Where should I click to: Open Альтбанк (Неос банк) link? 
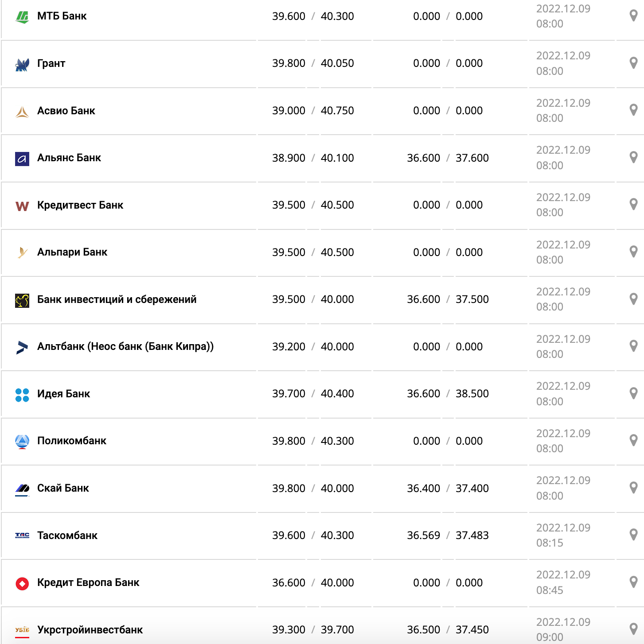(125, 346)
